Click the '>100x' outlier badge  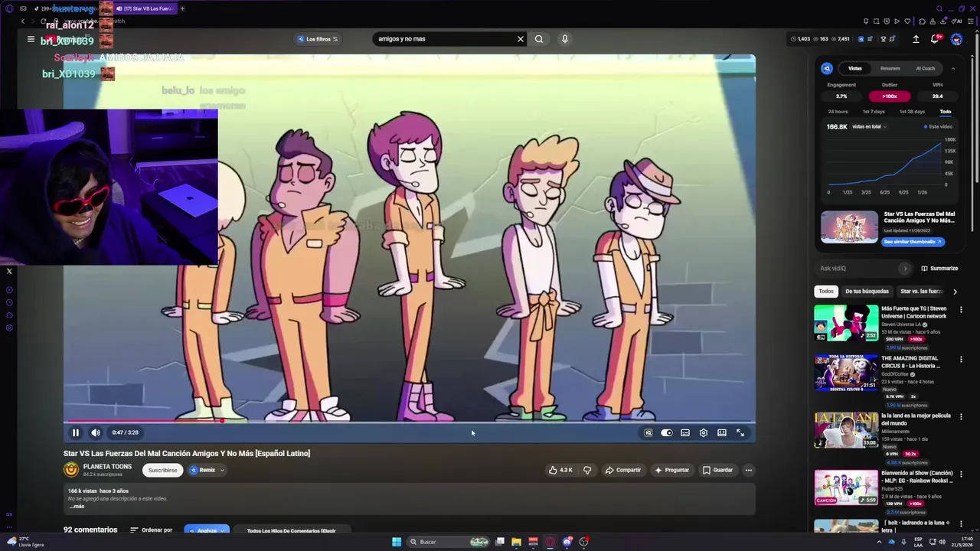[889, 96]
